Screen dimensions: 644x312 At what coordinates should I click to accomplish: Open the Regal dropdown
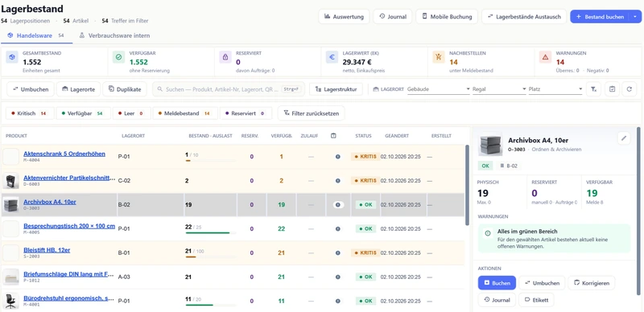point(499,89)
